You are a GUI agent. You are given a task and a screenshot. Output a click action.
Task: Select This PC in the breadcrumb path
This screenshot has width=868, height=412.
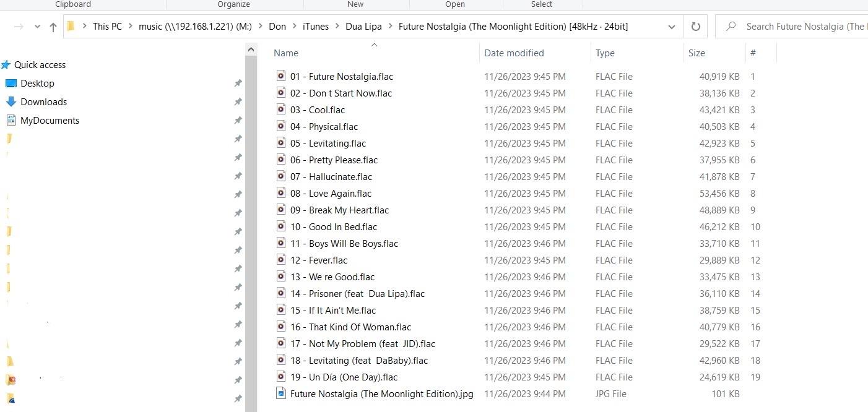pyautogui.click(x=107, y=27)
